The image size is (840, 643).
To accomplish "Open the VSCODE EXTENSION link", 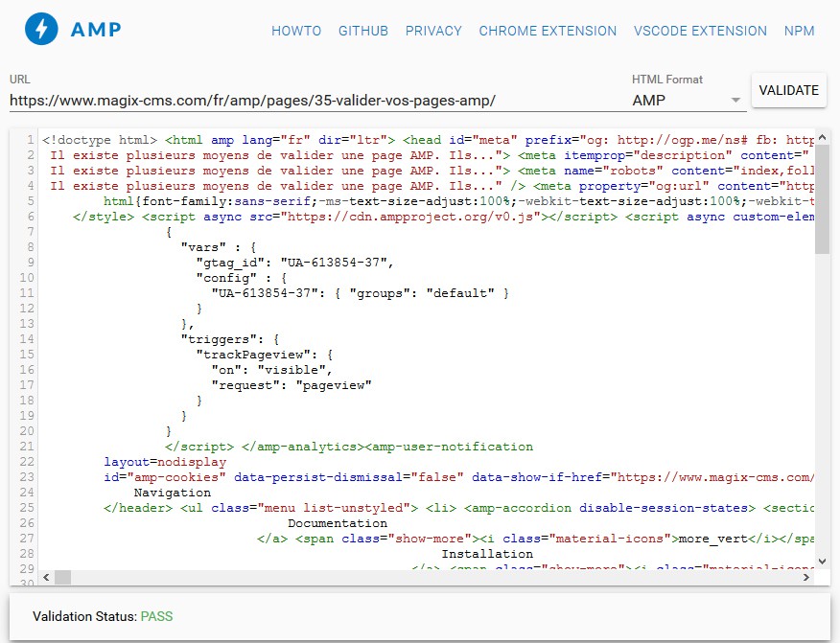I will click(700, 31).
